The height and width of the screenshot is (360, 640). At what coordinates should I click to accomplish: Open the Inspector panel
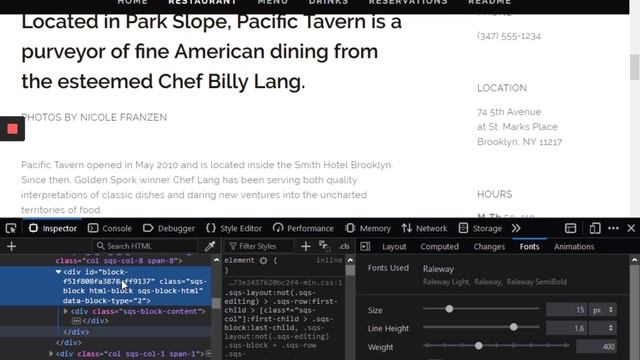[x=53, y=228]
